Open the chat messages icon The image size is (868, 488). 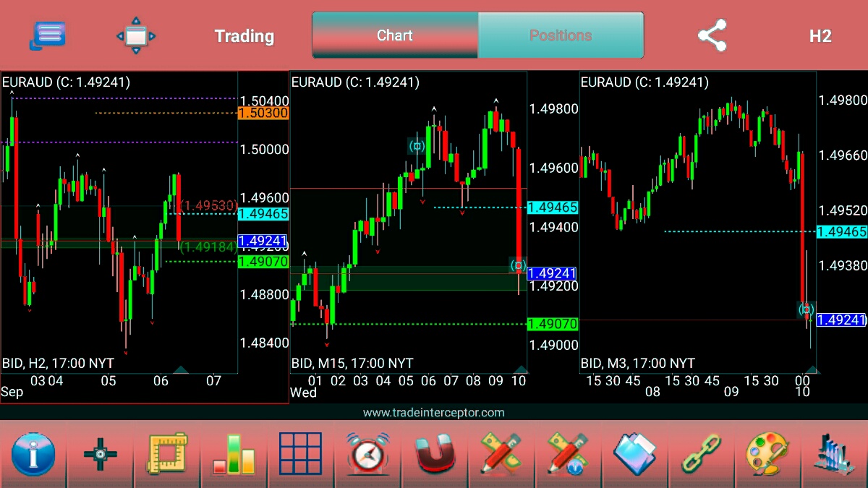(x=48, y=35)
